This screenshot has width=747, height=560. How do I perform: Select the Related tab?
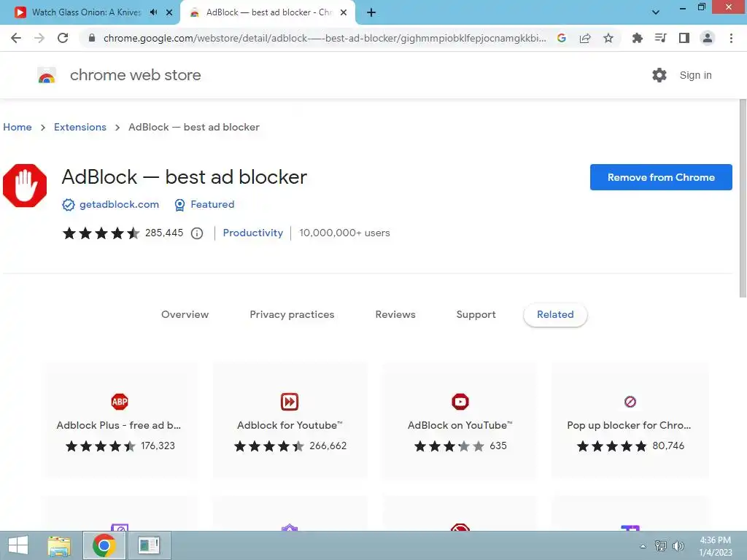click(555, 315)
